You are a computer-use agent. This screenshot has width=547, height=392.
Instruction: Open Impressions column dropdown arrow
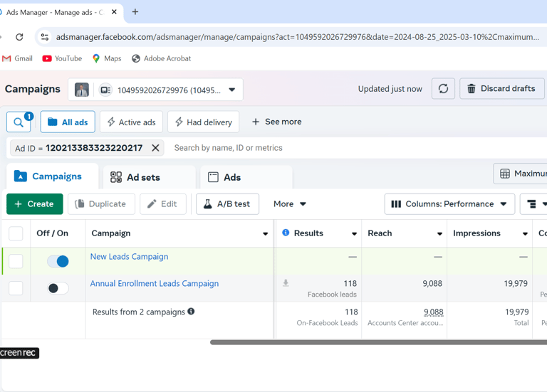coord(525,234)
